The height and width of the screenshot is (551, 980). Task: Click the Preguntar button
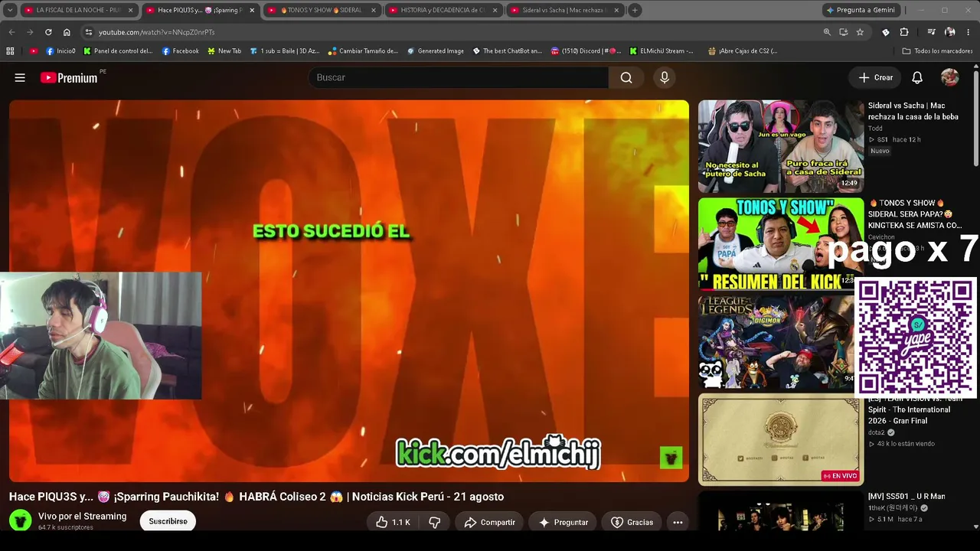563,522
